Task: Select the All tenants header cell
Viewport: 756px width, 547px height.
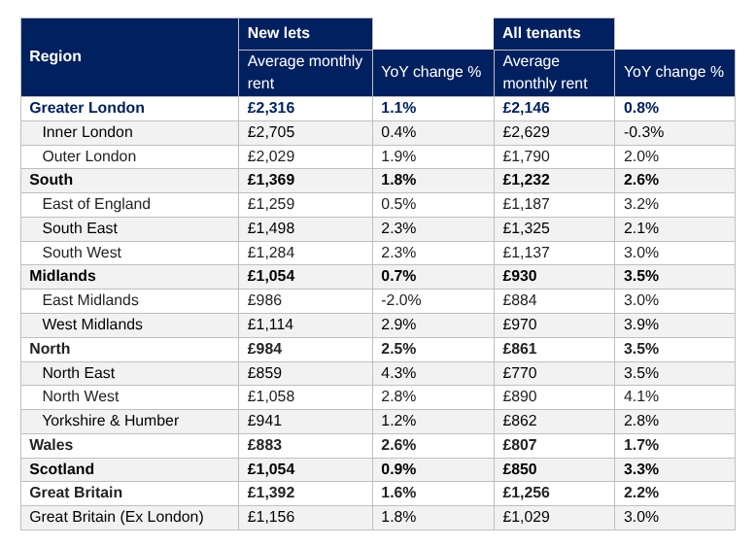Action: click(554, 34)
